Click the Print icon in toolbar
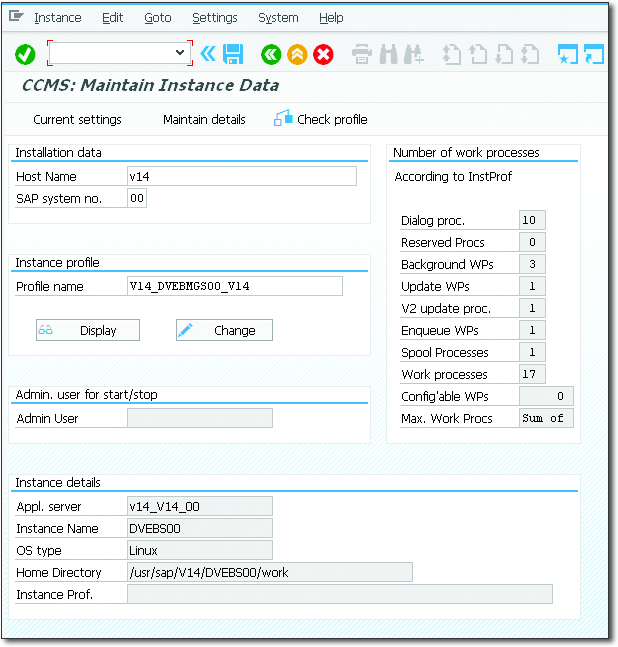Screen dimensions: 618x647 [362, 54]
